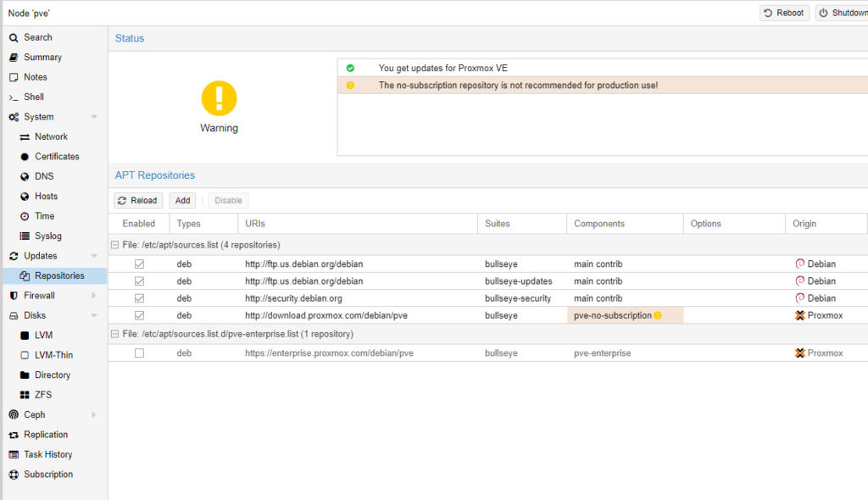Click the Disks drive icon
This screenshot has height=500, width=868.
tap(14, 315)
